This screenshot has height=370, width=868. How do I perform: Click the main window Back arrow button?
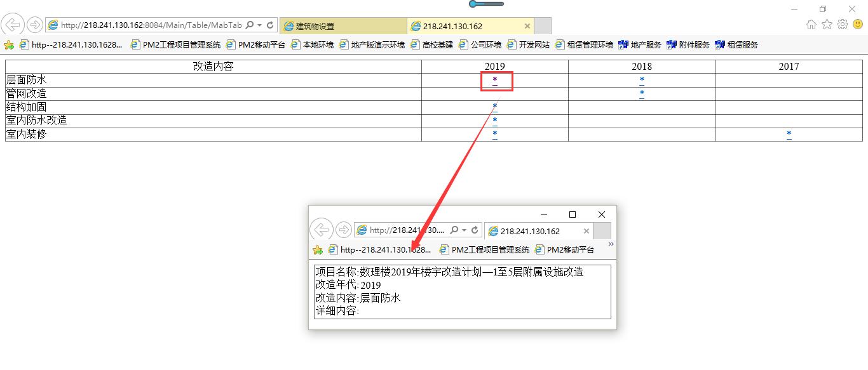(x=13, y=25)
